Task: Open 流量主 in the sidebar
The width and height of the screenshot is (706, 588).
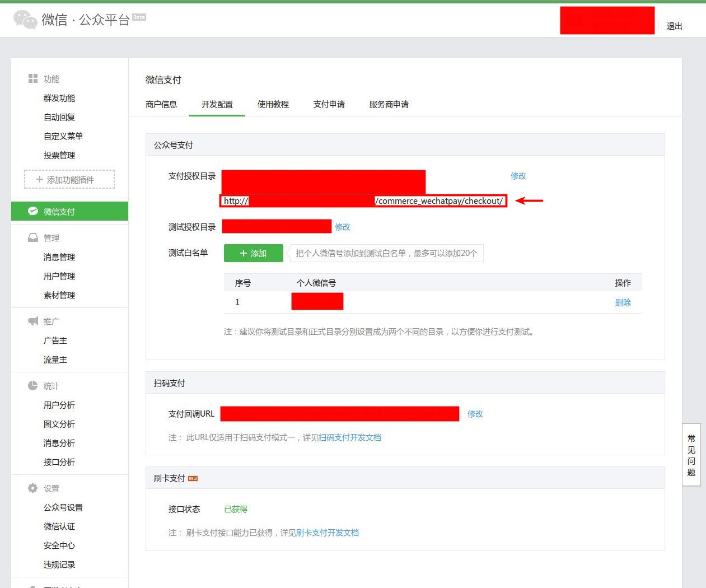Action: pos(55,360)
